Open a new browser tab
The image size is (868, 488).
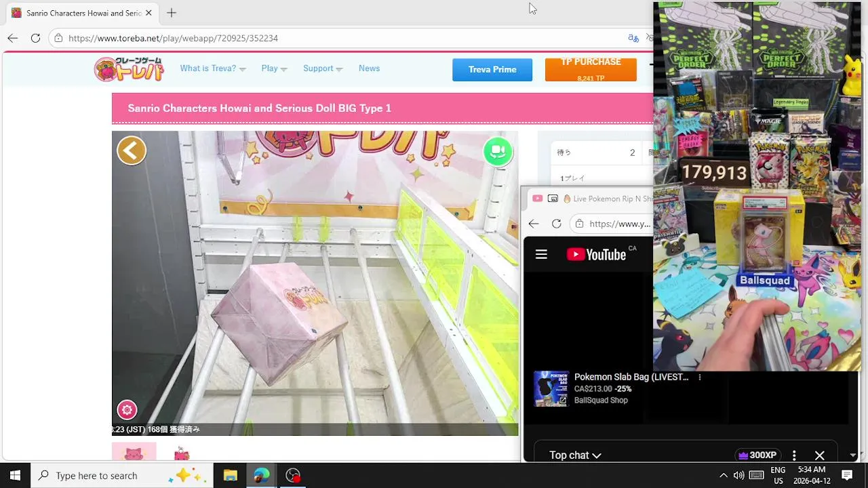(172, 13)
